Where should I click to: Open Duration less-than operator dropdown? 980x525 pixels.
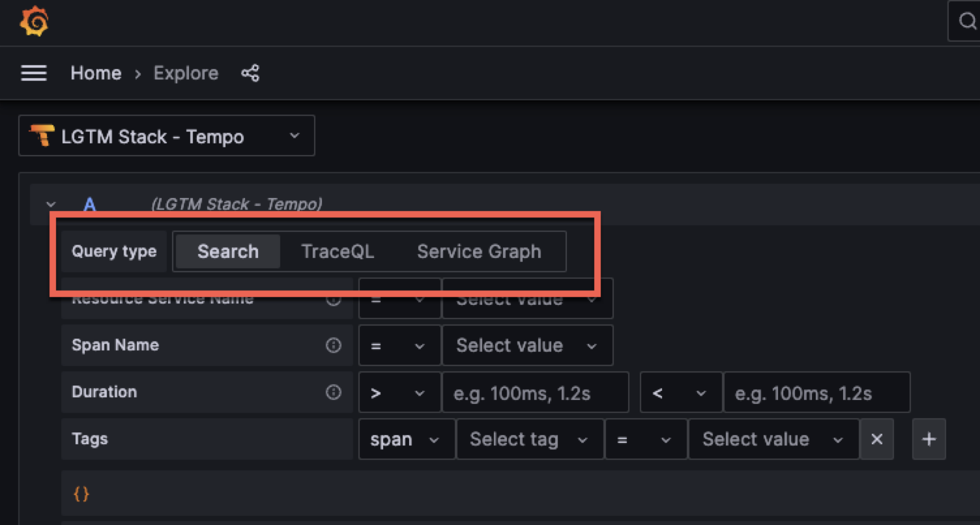click(x=680, y=392)
